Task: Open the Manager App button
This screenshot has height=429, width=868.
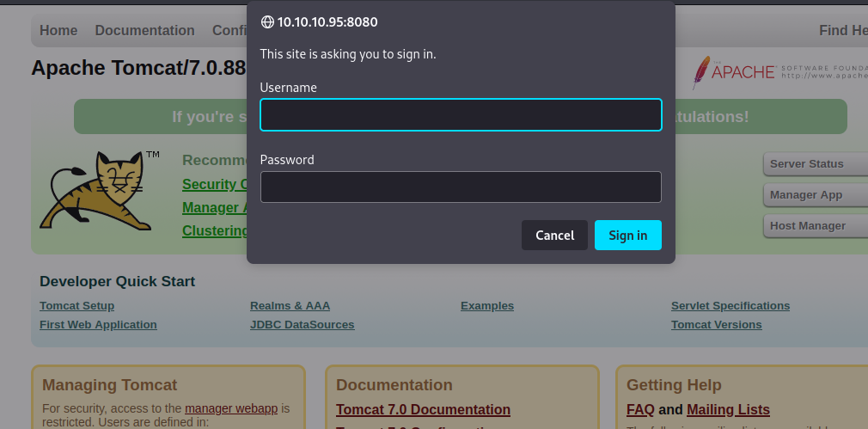Action: [x=816, y=195]
